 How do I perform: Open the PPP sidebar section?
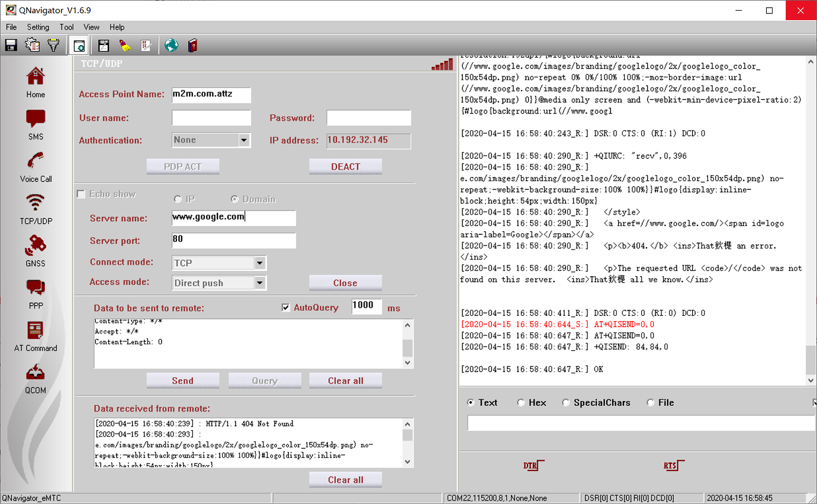pyautogui.click(x=36, y=294)
